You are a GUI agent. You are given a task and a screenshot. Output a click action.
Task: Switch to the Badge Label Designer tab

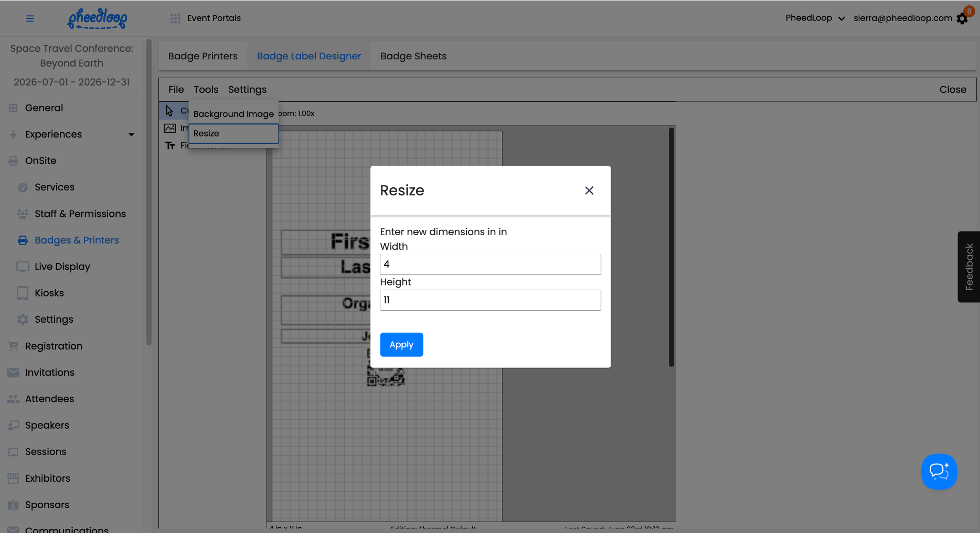click(309, 56)
